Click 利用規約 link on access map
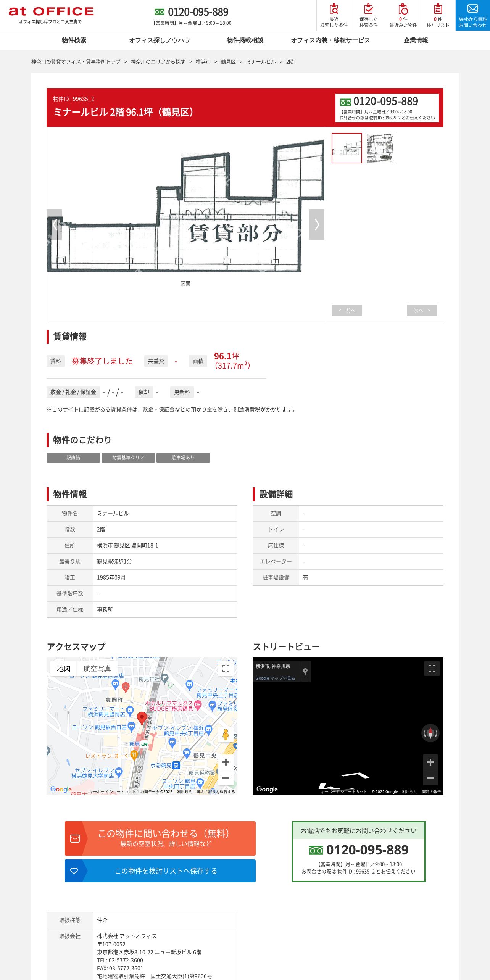This screenshot has height=980, width=490. 185,792
